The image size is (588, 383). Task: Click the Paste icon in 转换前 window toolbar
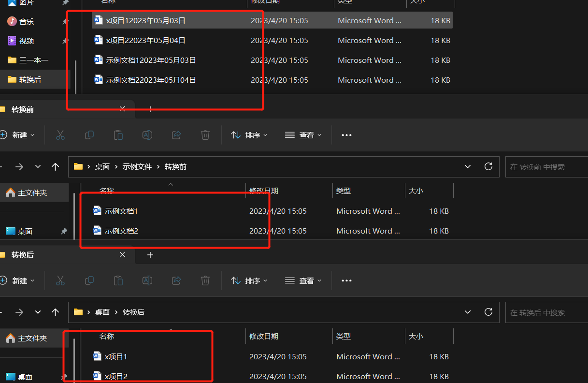pyautogui.click(x=118, y=135)
